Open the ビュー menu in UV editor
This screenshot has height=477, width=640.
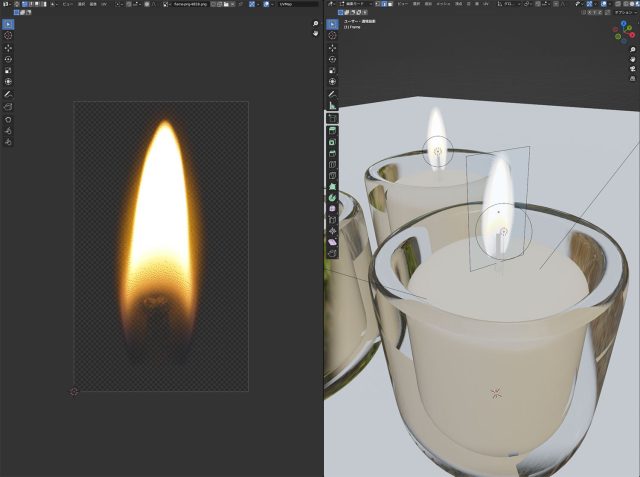coord(67,4)
